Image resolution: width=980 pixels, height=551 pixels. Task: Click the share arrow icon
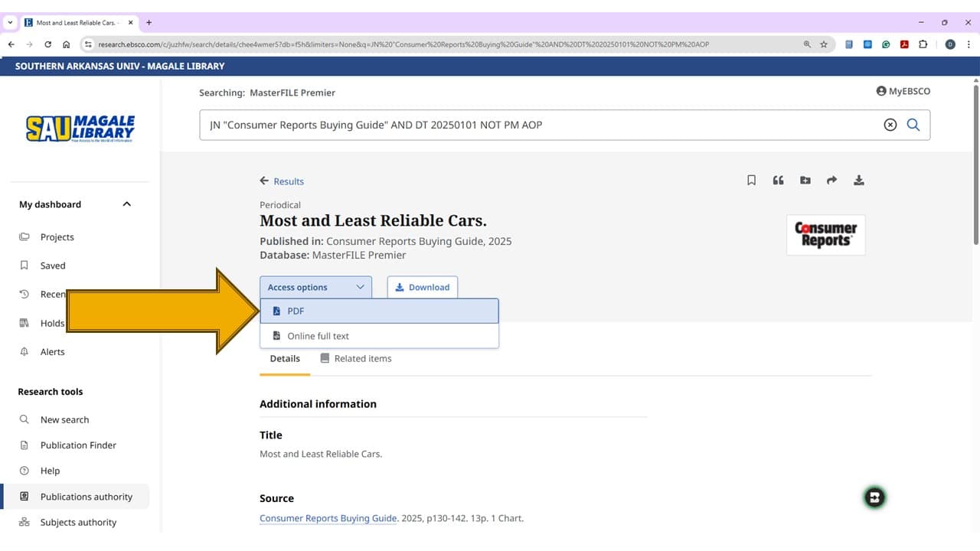coord(831,181)
